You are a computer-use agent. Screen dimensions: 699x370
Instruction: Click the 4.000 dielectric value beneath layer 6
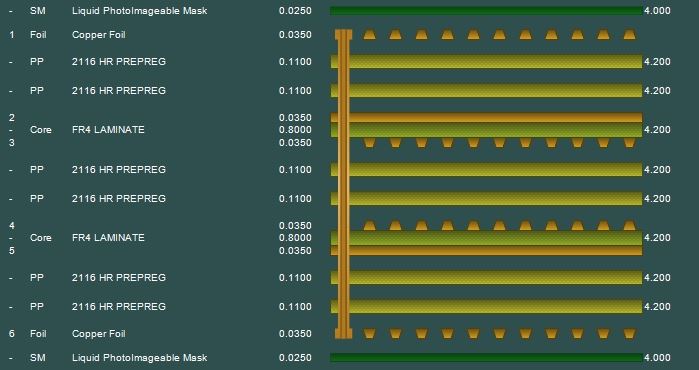pos(657,358)
